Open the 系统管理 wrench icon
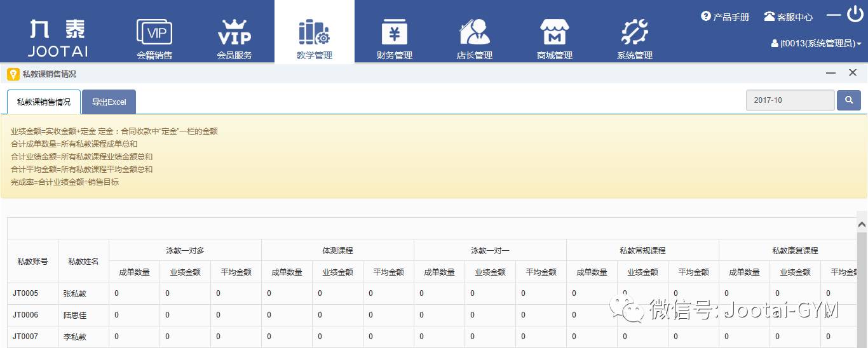Viewport: 868px width, 348px height. tap(634, 32)
